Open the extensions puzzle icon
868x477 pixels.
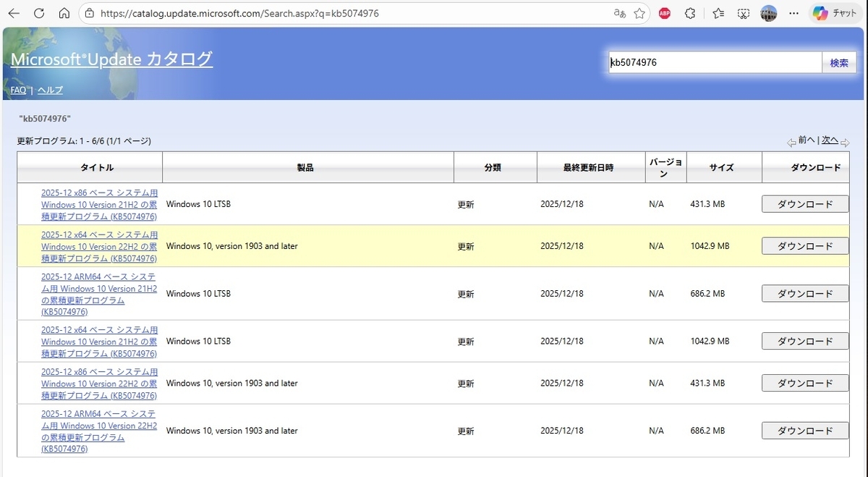690,13
